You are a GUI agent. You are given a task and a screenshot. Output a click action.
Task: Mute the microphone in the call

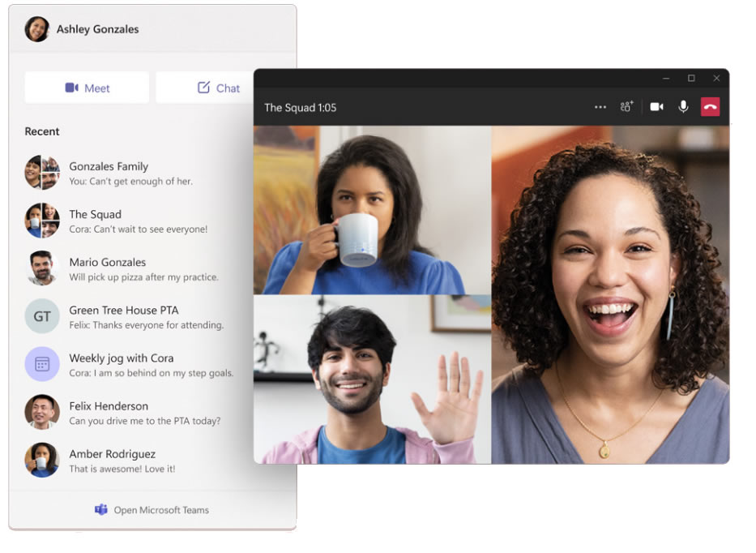683,107
